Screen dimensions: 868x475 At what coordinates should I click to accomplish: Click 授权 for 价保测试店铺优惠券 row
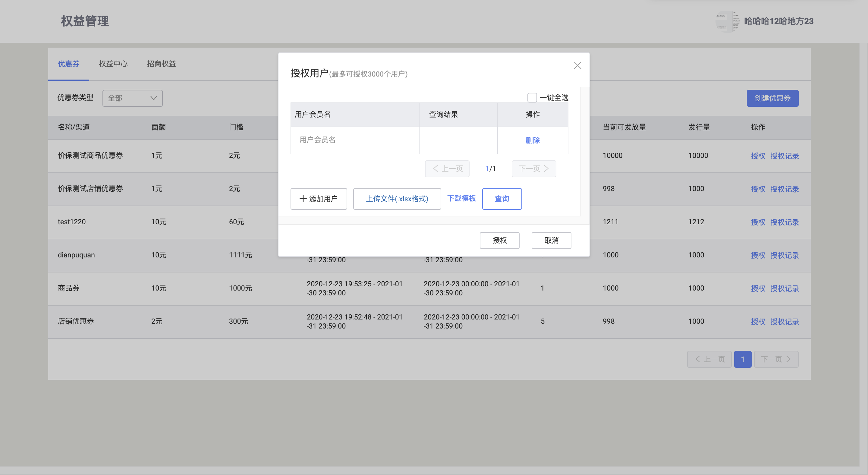758,189
